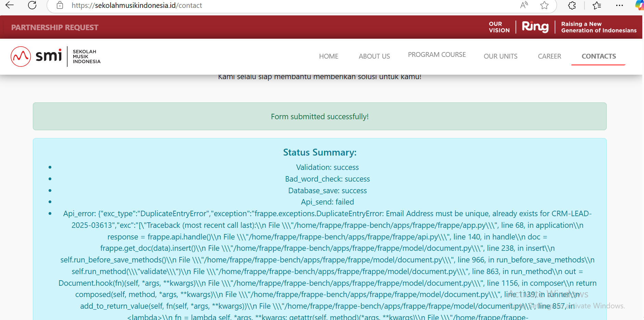Open site info lock icon
This screenshot has height=320, width=644.
click(x=60, y=5)
